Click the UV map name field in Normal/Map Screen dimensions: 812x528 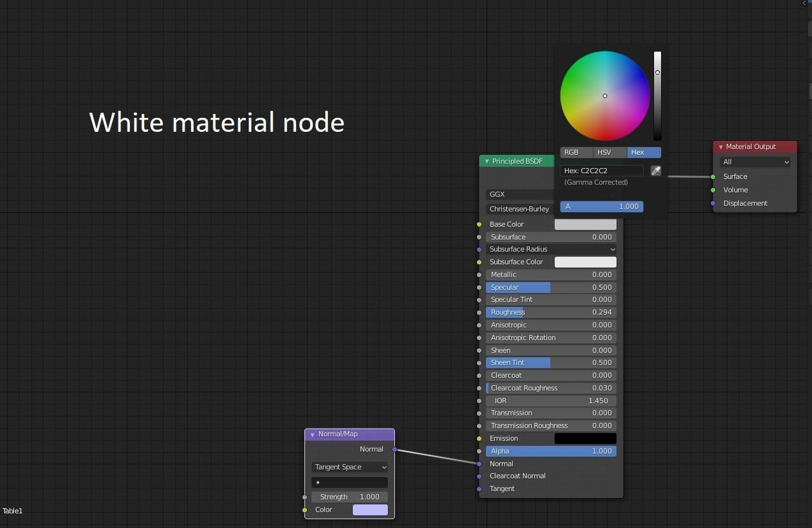pos(350,482)
